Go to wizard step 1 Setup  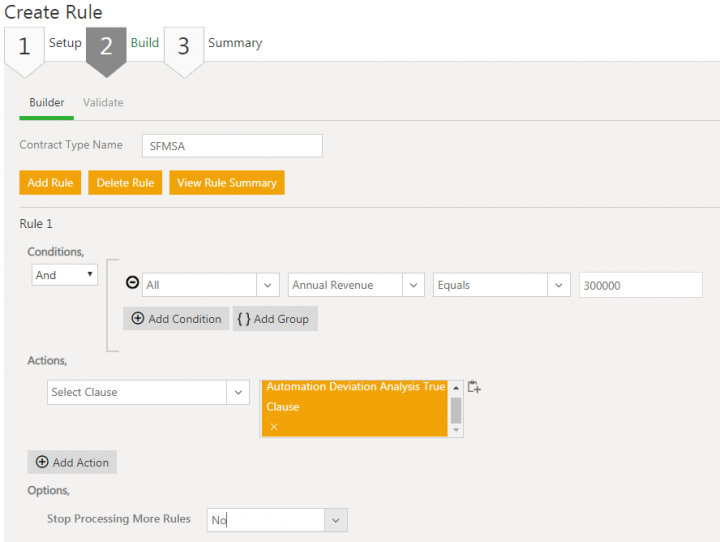tap(43, 45)
